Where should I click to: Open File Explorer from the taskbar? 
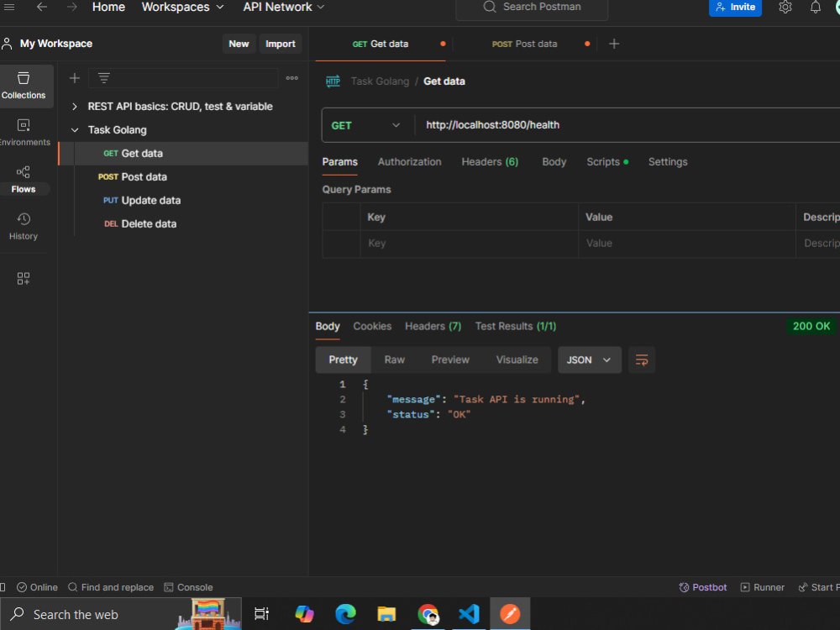click(x=386, y=614)
